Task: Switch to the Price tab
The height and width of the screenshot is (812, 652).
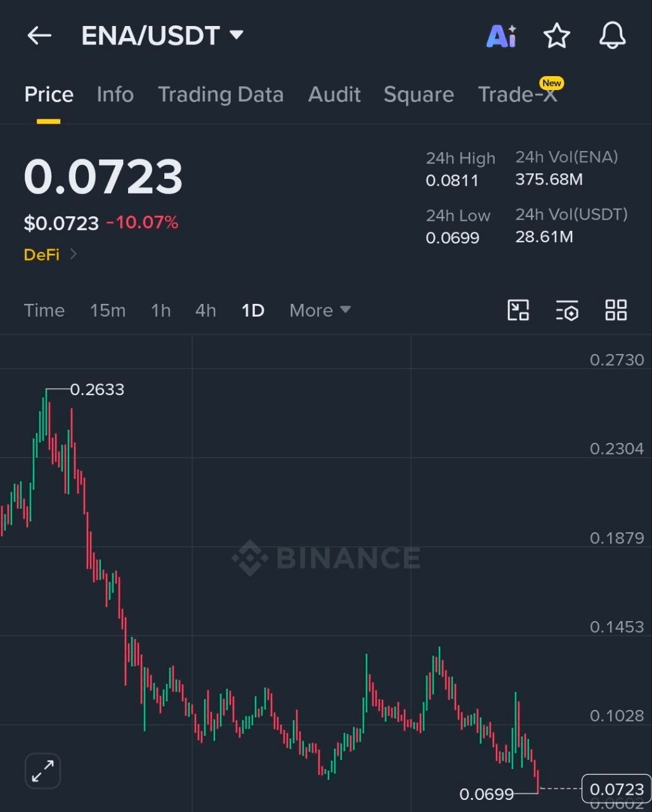Action: (49, 95)
